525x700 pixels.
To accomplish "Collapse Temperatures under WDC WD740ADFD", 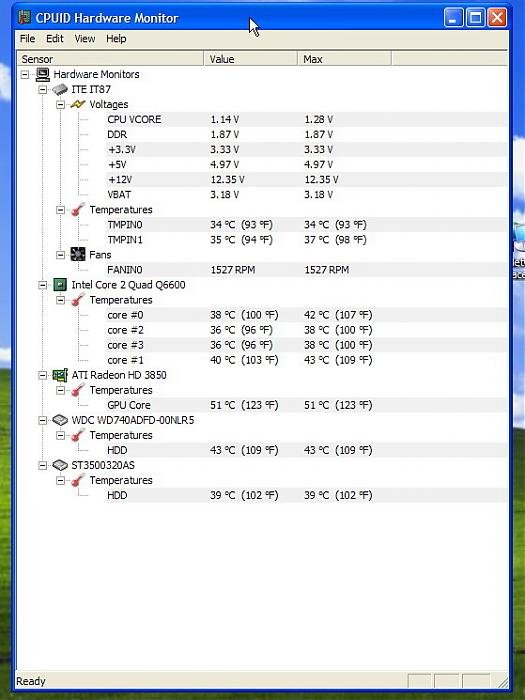I will [x=61, y=435].
